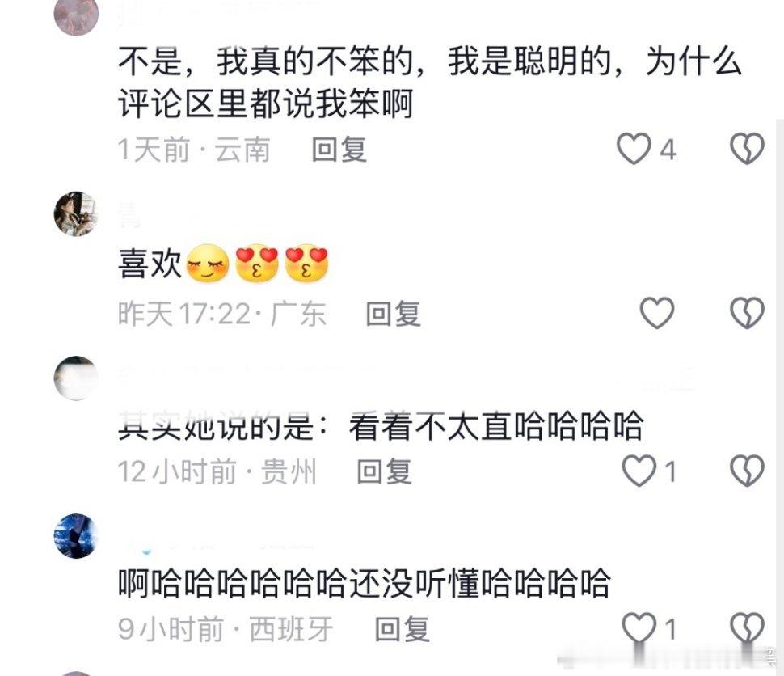Open the first commenter's avatar at top
The height and width of the screenshot is (676, 784).
[76, 15]
